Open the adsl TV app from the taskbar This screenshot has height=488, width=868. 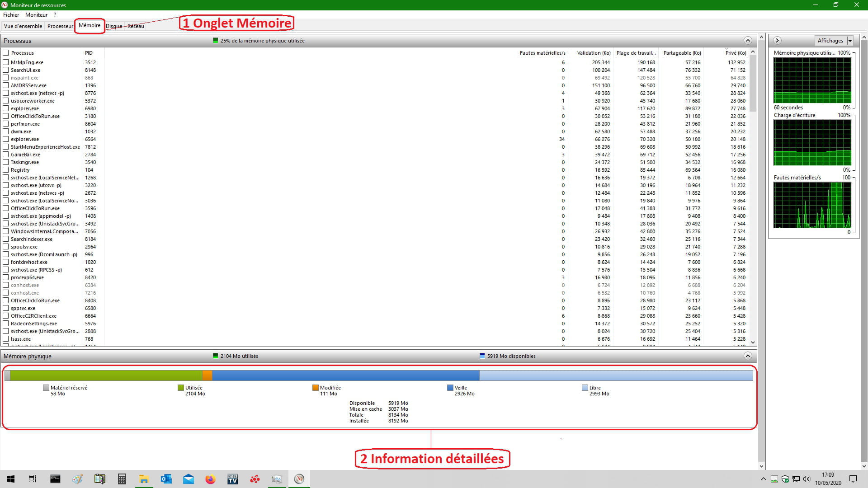pyautogui.click(x=232, y=479)
